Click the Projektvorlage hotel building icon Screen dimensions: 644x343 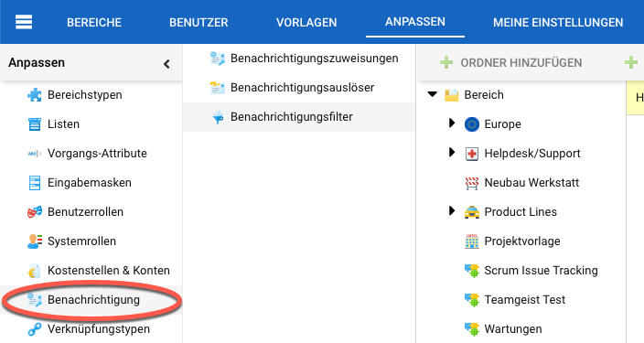pyautogui.click(x=472, y=241)
